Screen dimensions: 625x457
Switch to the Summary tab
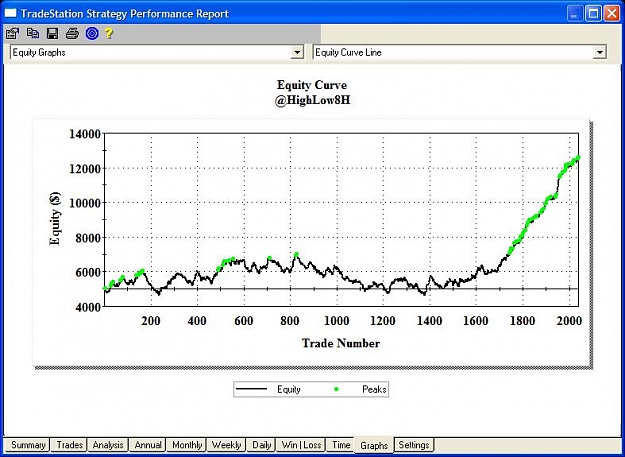tap(27, 445)
